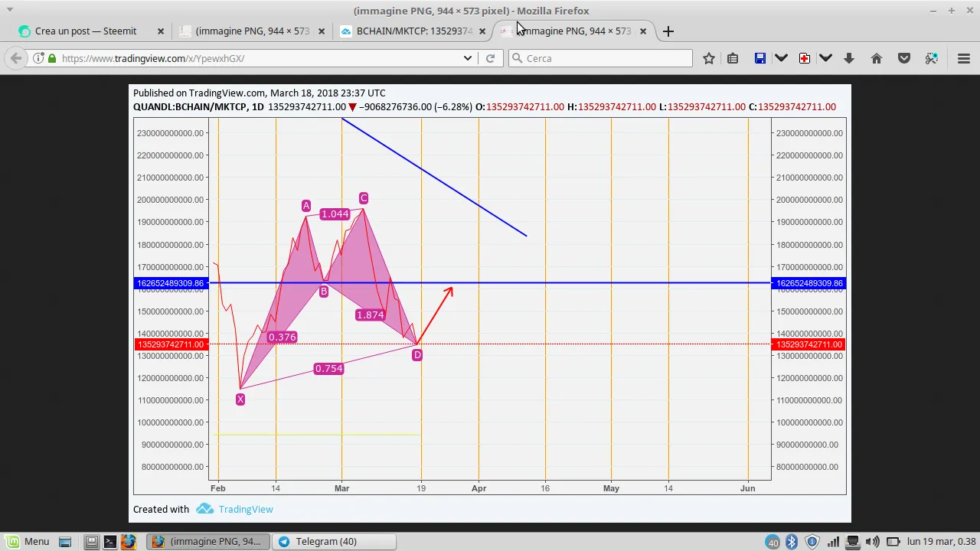This screenshot has height=551, width=980.
Task: Open the Downloads arrow panel
Action: click(x=849, y=58)
